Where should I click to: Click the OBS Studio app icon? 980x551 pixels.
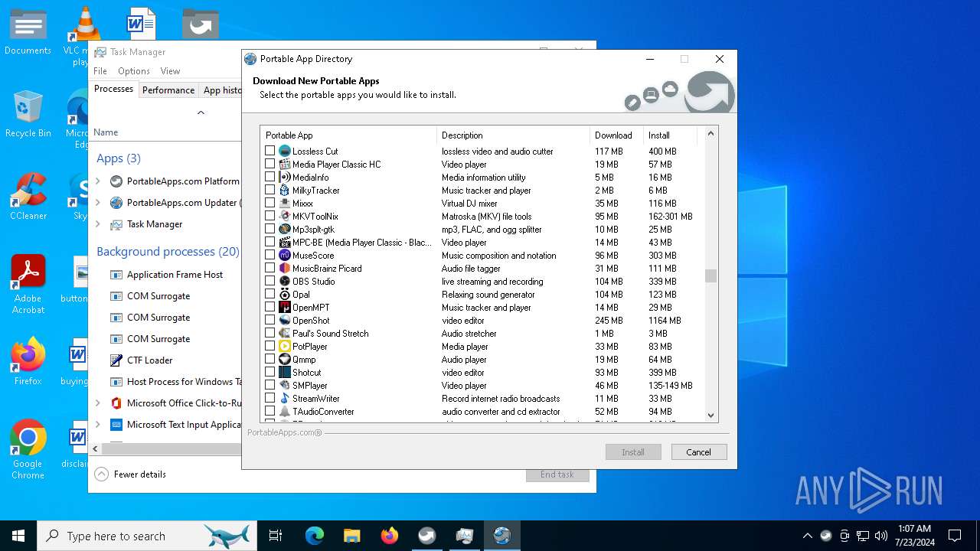(285, 281)
